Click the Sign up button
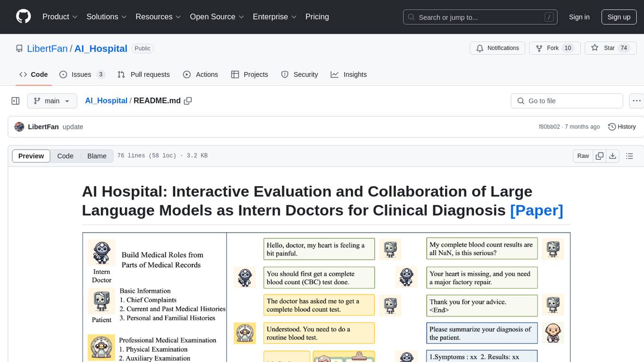This screenshot has height=362, width=644. [619, 17]
